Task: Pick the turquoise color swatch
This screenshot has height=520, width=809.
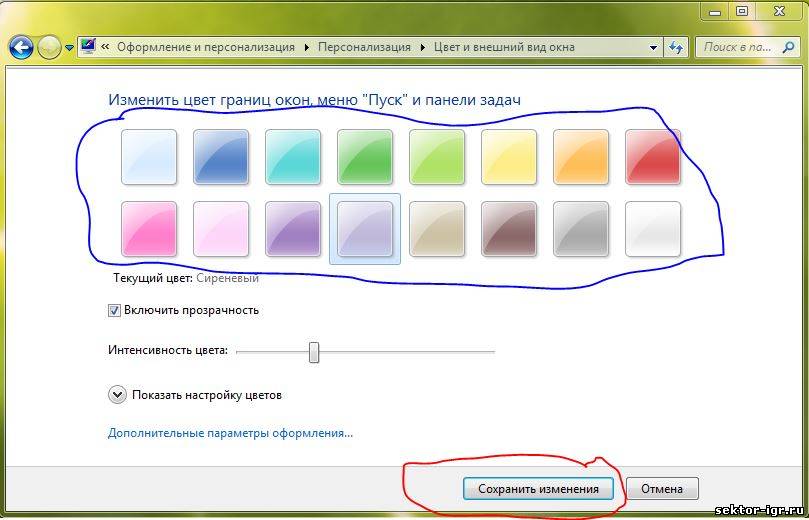Action: coord(293,157)
